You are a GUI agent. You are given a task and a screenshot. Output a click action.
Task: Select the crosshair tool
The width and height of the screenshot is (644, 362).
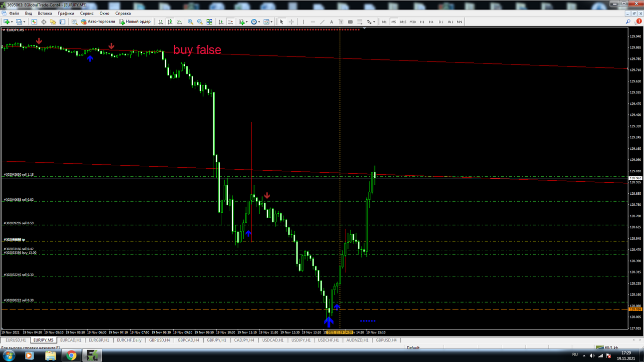[291, 22]
